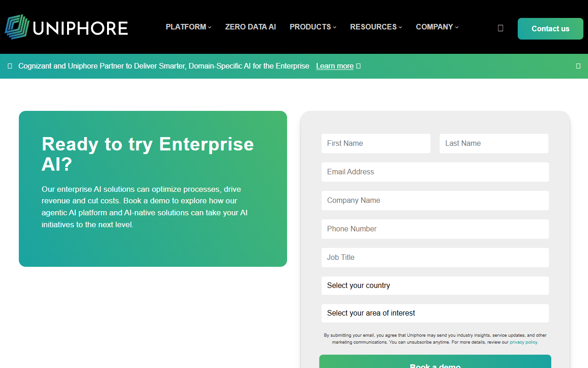Viewport: 588px width, 368px height.
Task: Click the Cognizant and Uniphore partner announcement text
Action: (x=164, y=66)
